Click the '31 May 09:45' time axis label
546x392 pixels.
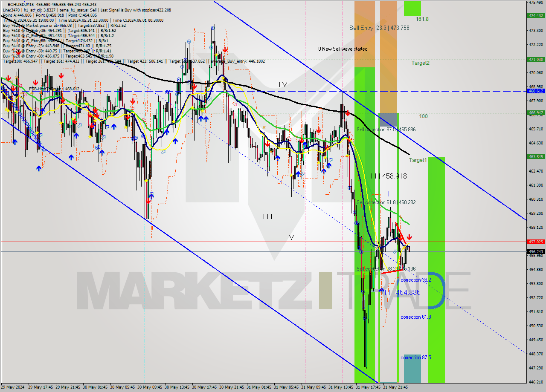314,387
